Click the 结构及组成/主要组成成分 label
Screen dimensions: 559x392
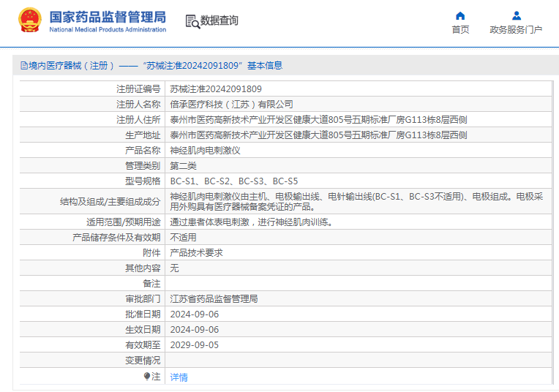110,202
